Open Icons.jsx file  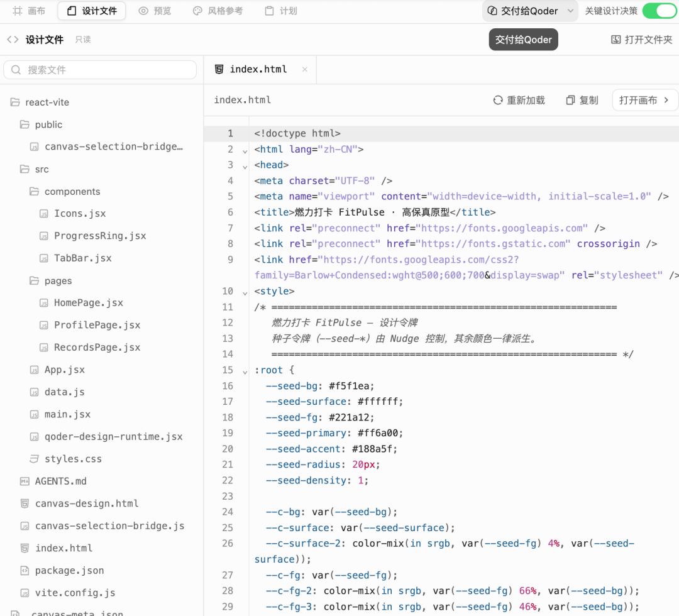(73, 214)
